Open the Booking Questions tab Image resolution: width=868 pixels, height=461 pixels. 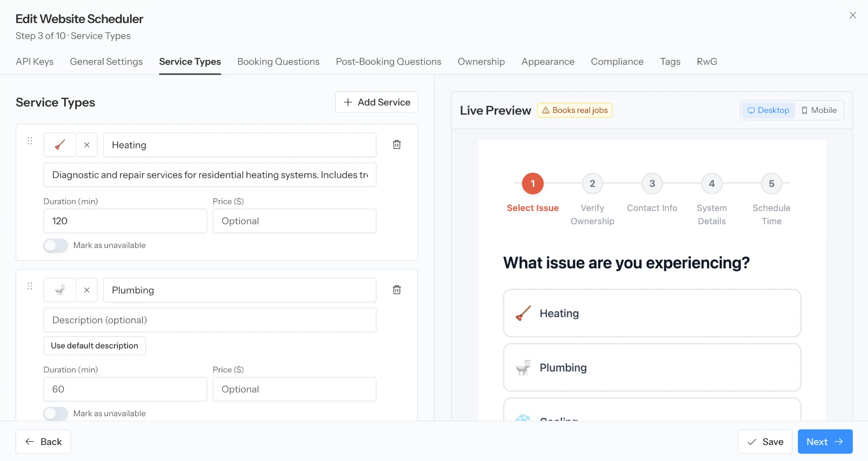click(278, 62)
